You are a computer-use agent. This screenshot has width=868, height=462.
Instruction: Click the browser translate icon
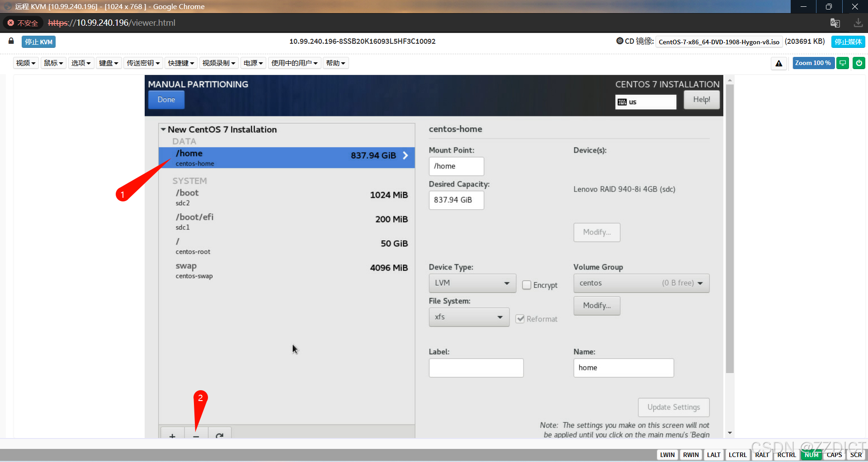[835, 23]
